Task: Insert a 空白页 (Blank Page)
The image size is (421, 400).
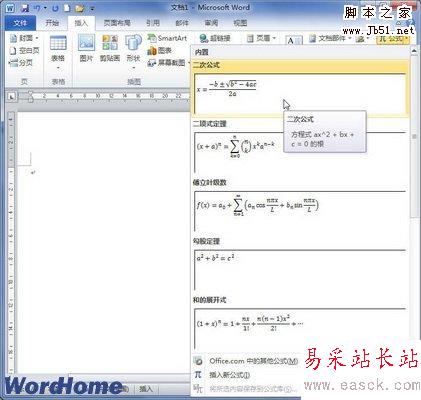Action: [24, 51]
